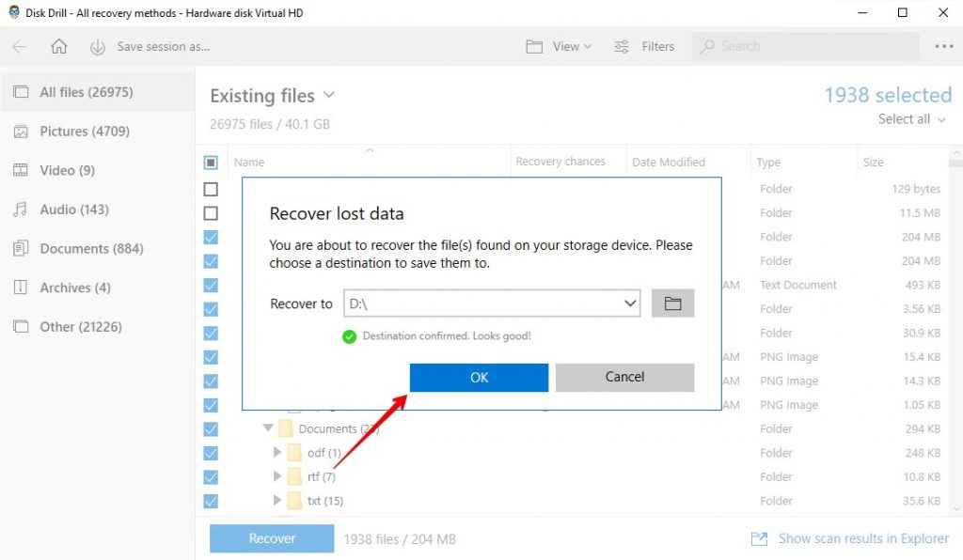Select the Archives category icon
The image size is (963, 560).
[21, 288]
